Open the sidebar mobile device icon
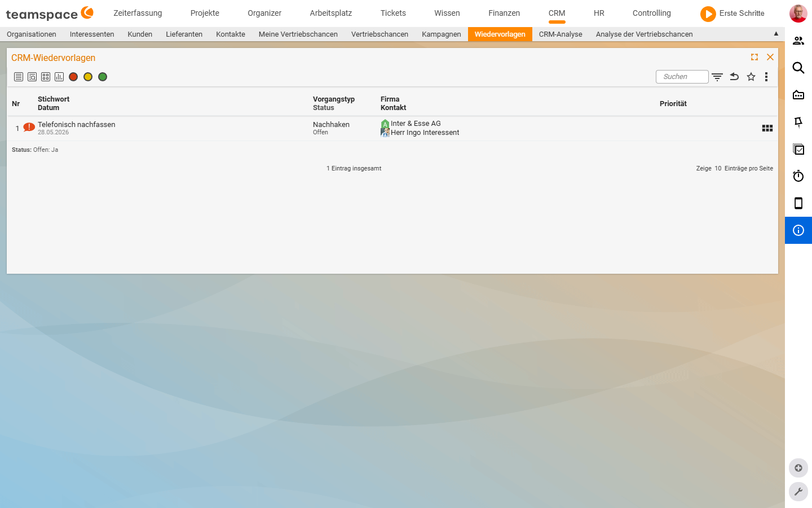The height and width of the screenshot is (508, 812). click(798, 203)
